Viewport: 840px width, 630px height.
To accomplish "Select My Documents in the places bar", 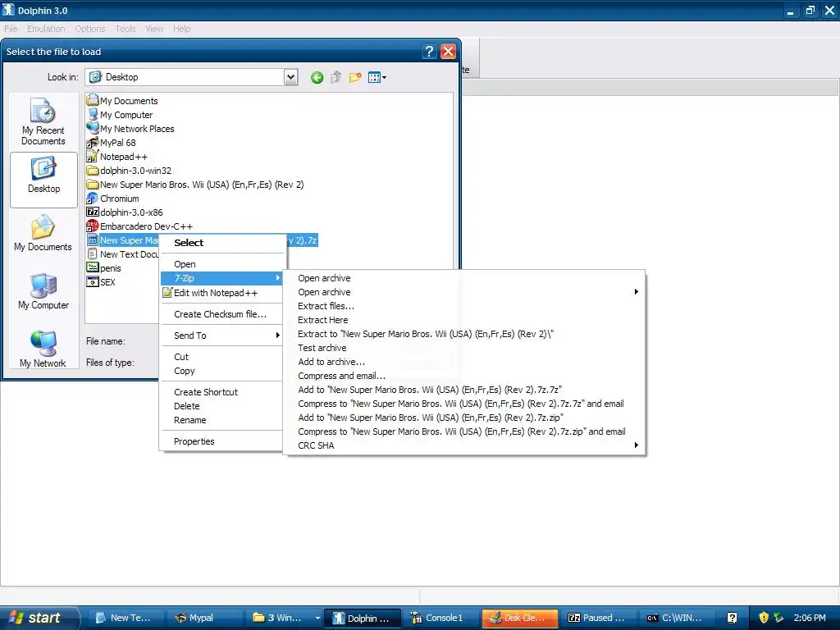I will (x=43, y=234).
